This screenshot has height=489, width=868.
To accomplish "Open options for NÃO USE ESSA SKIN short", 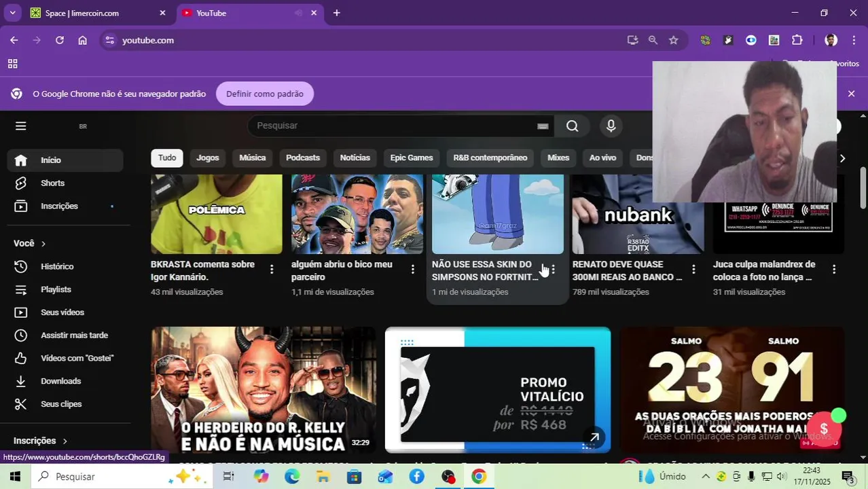I will pyautogui.click(x=553, y=270).
